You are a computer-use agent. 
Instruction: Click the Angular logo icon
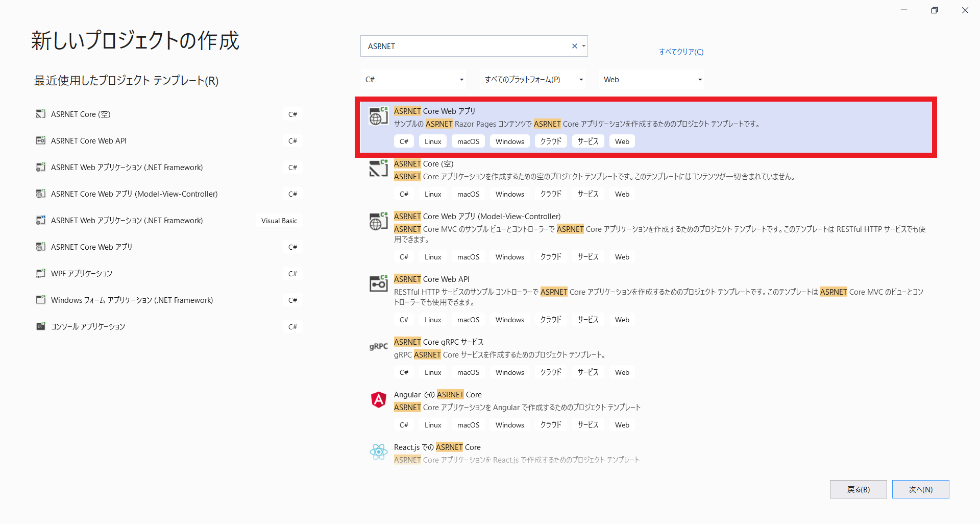(378, 399)
